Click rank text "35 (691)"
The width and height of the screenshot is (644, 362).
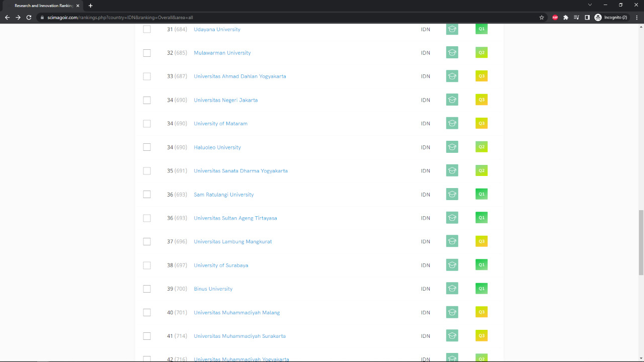click(177, 171)
